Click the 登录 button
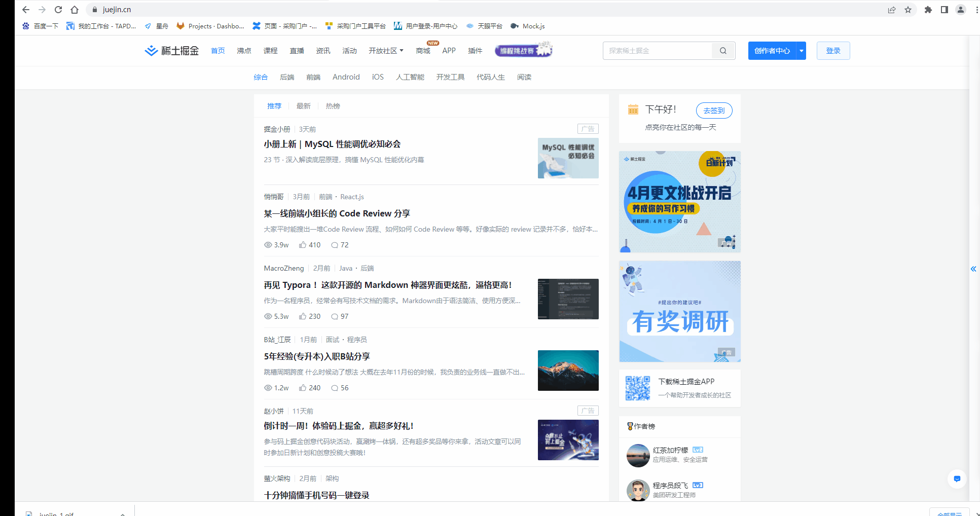This screenshot has width=980, height=516. [833, 51]
